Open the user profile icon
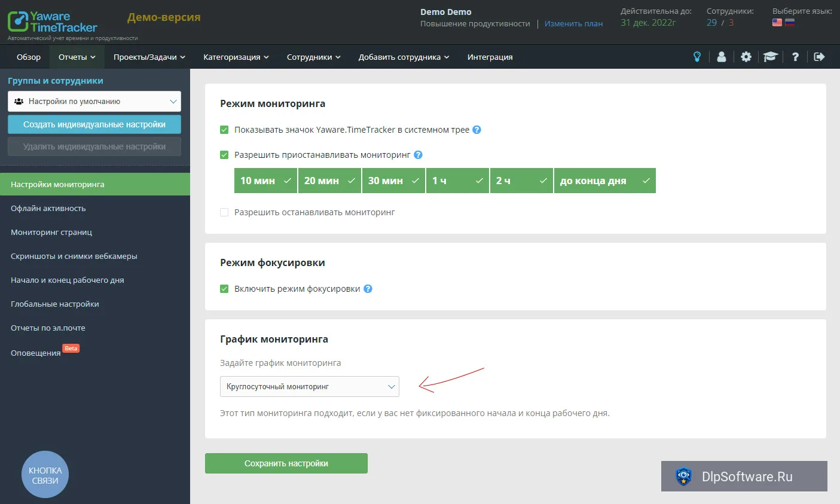Viewport: 840px width, 504px height. coord(722,57)
